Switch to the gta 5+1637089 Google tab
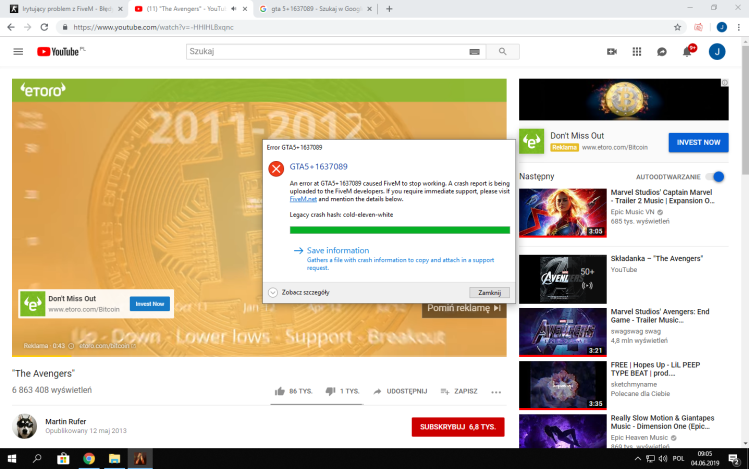The height and width of the screenshot is (469, 749). point(316,9)
